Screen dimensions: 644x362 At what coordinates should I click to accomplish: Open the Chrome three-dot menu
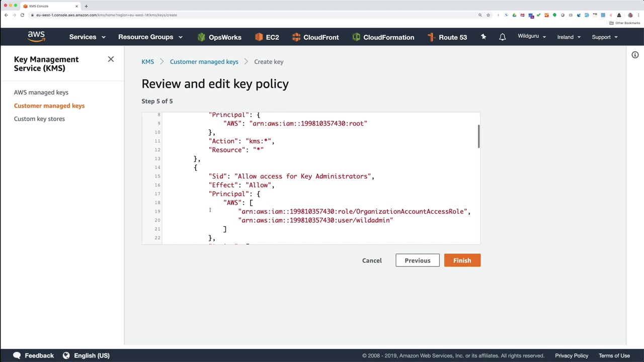tap(638, 15)
